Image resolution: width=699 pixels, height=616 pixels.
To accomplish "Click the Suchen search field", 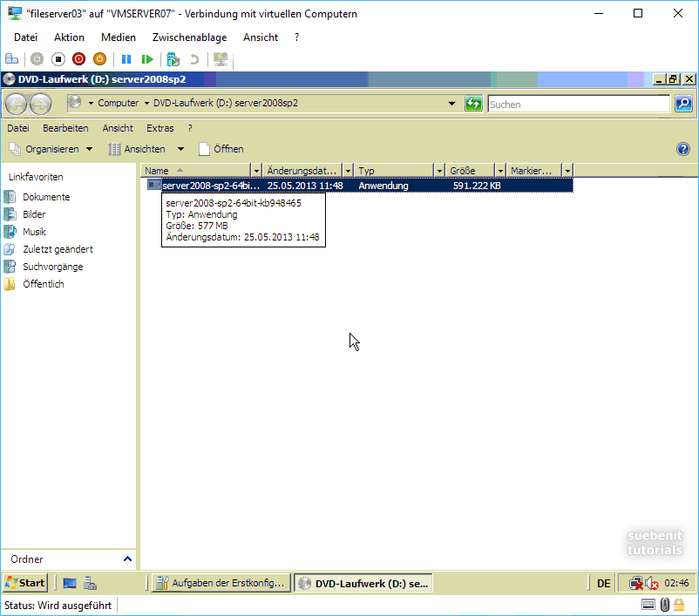I will point(578,105).
